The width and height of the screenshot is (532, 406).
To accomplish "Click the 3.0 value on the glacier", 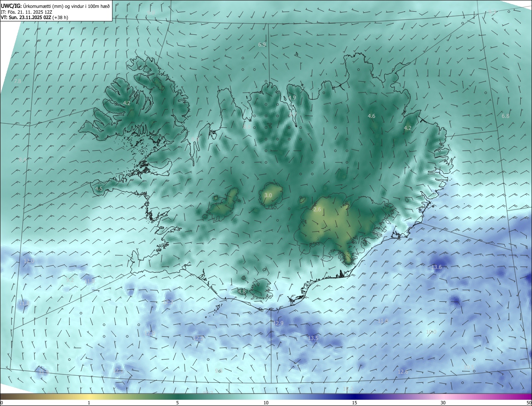I will click(x=268, y=195).
